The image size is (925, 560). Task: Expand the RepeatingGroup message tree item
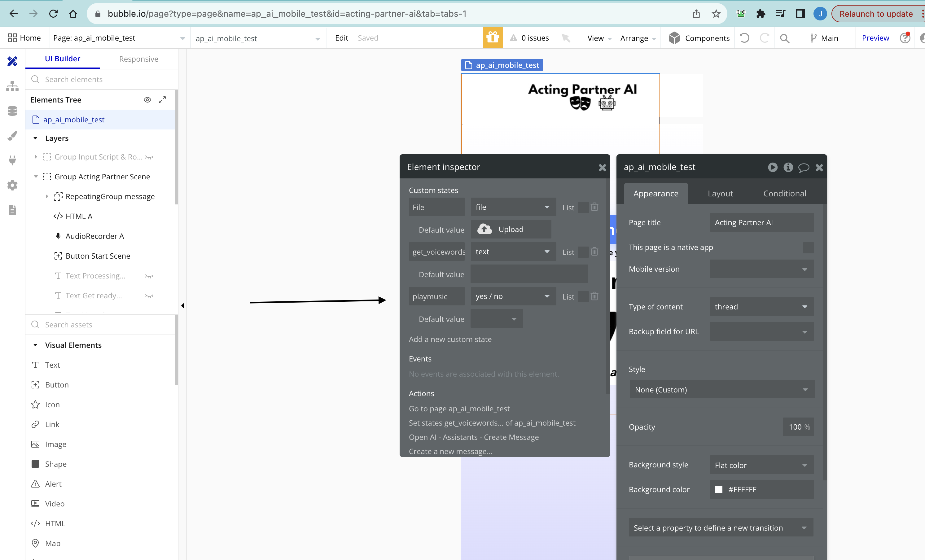[x=47, y=196]
